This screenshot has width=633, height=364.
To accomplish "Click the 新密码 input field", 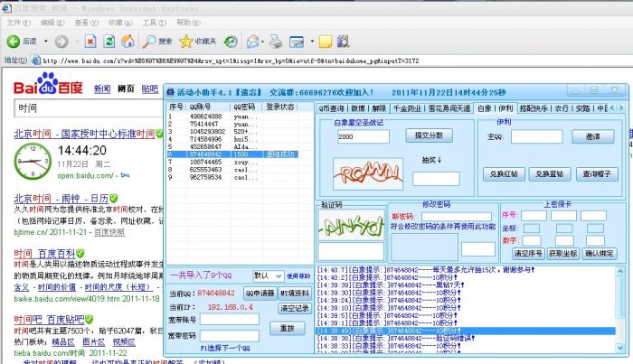I will click(456, 217).
